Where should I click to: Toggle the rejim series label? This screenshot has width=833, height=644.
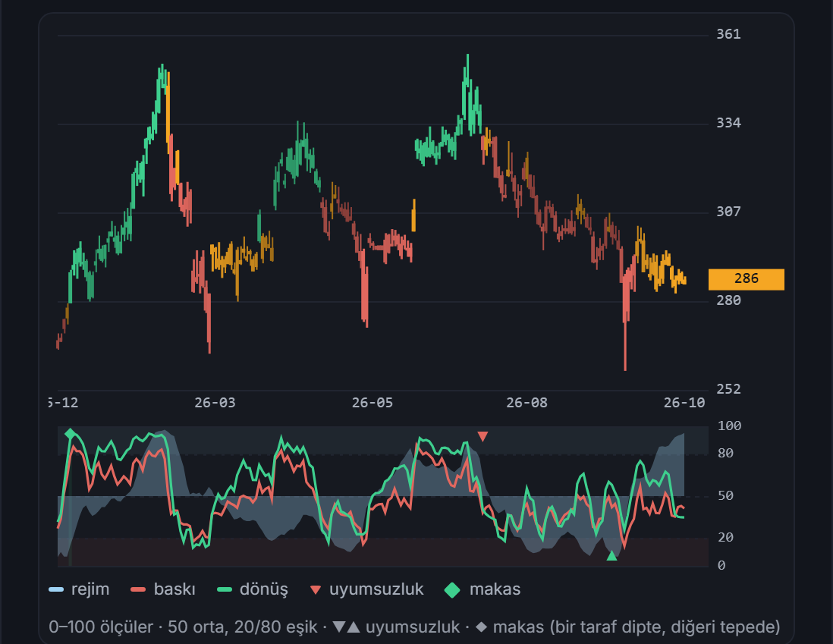coord(90,589)
